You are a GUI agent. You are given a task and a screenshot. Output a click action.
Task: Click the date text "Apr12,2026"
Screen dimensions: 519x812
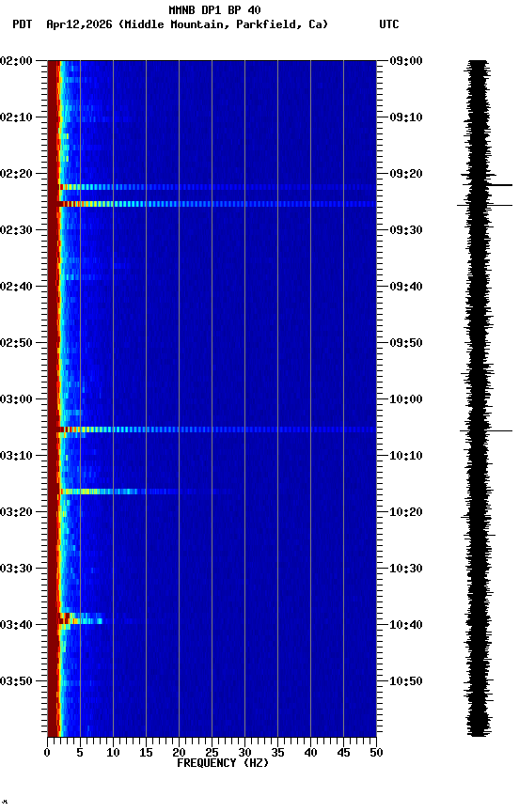click(x=79, y=24)
